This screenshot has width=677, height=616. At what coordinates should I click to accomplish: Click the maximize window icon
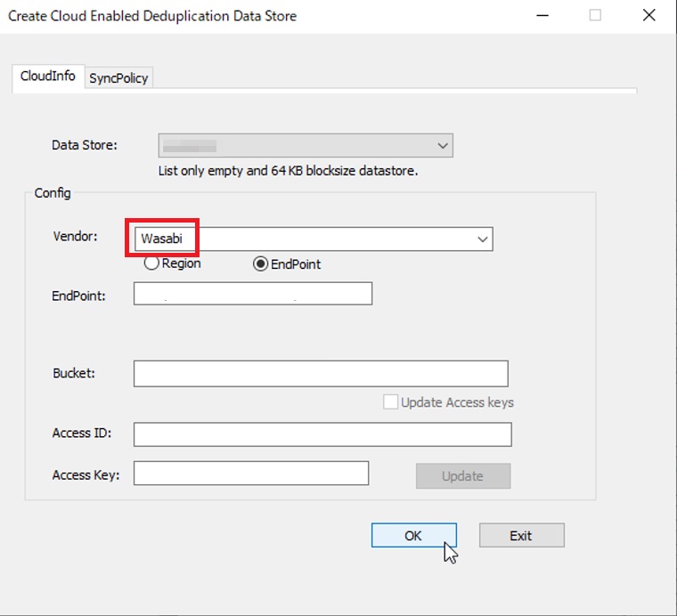coord(595,15)
